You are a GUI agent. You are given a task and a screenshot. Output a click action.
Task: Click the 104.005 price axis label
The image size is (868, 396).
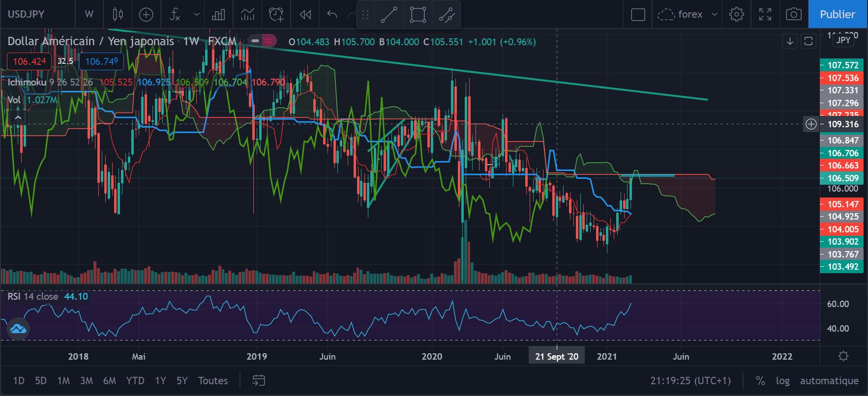[842, 229]
